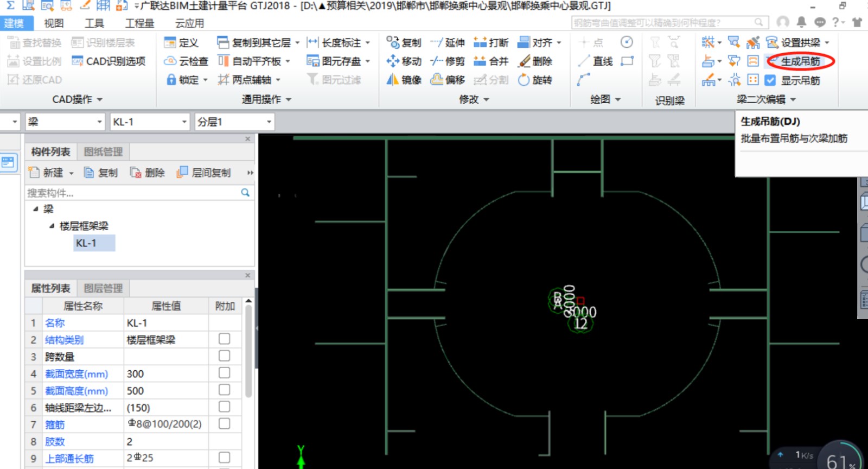Run the 云检查 cloud check tool
Image resolution: width=868 pixels, height=469 pixels.
186,61
